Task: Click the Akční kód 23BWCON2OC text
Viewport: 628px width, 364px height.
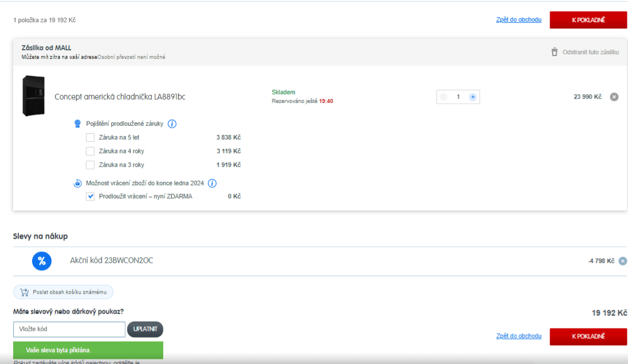Action: click(x=111, y=260)
